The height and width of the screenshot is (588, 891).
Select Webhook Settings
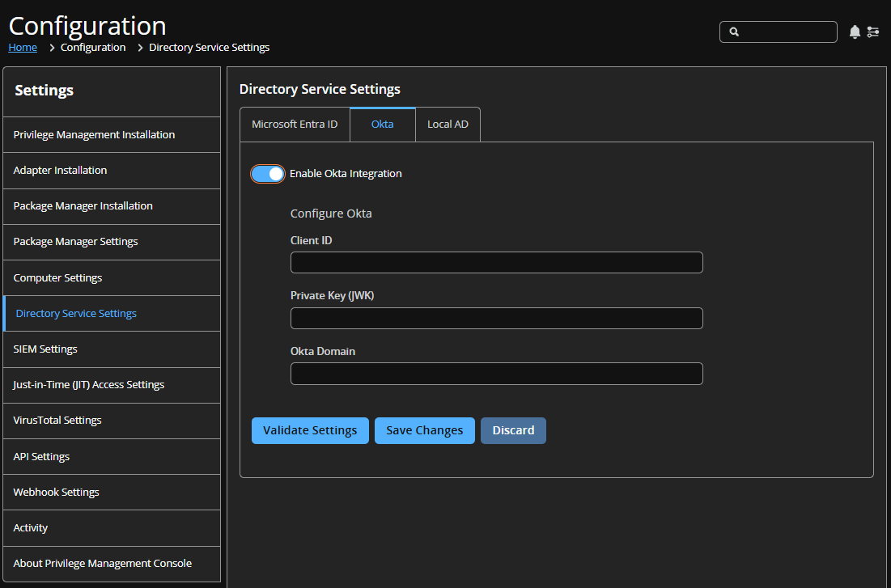(x=112, y=493)
